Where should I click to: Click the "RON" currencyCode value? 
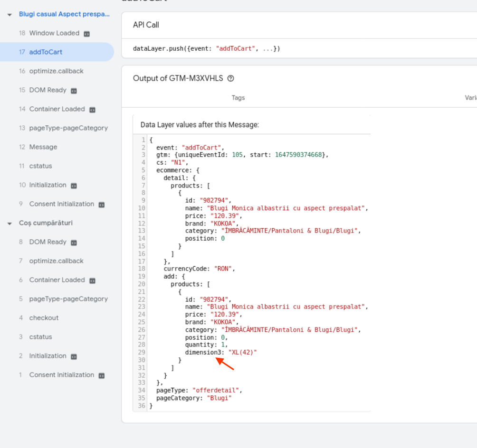223,269
